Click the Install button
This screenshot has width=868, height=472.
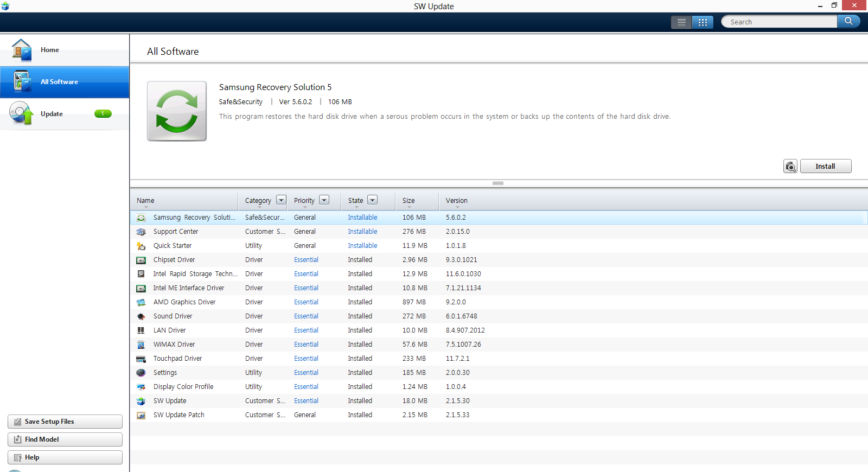coord(826,167)
